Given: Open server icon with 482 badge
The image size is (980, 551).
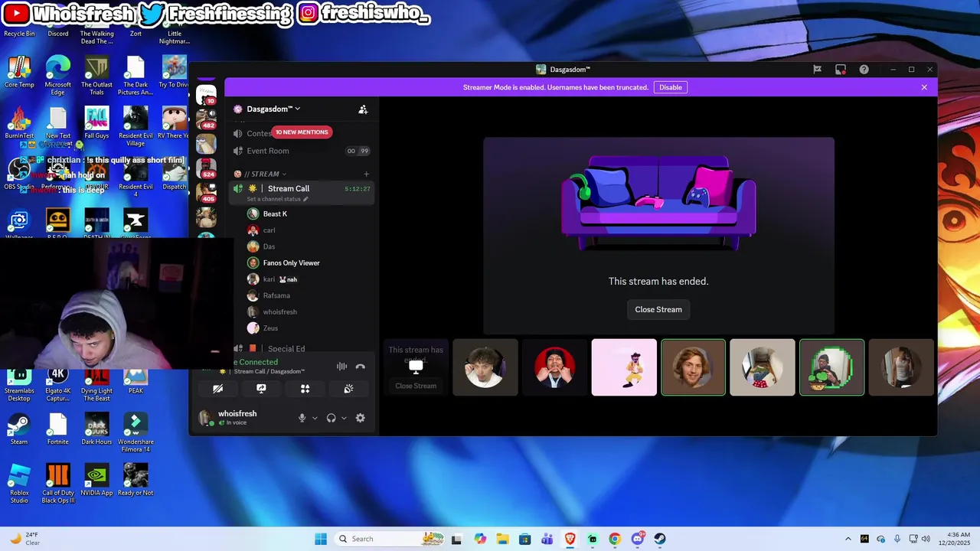Looking at the screenshot, I should pos(206,119).
